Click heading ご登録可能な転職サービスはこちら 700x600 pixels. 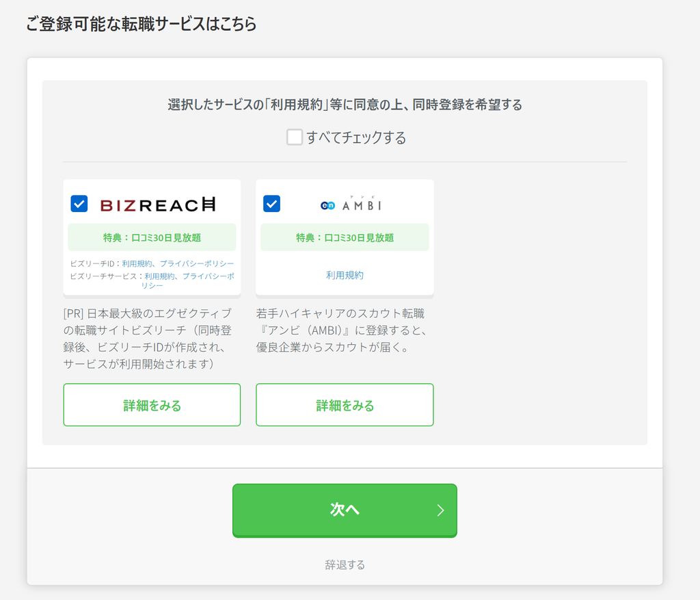click(x=141, y=24)
